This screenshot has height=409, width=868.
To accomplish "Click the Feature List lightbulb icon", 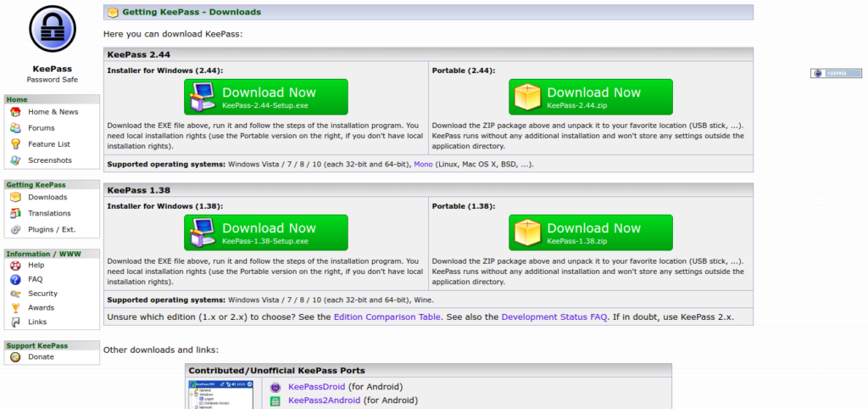I will pos(15,144).
